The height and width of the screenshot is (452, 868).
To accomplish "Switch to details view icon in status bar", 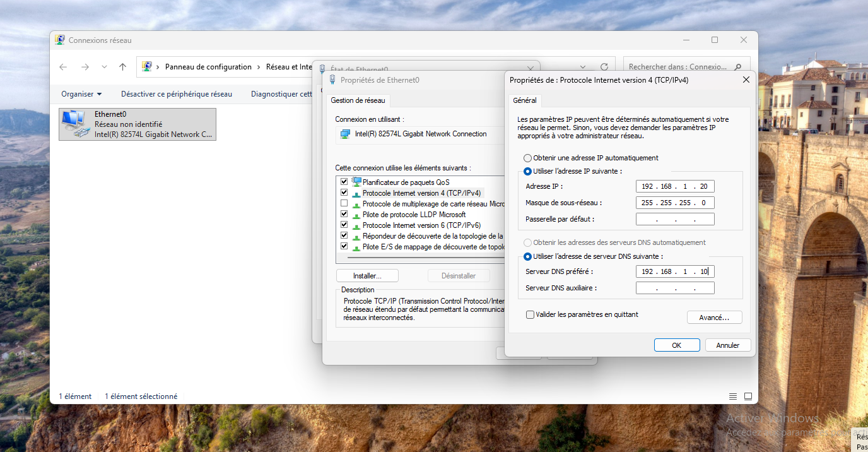I will pyautogui.click(x=733, y=396).
